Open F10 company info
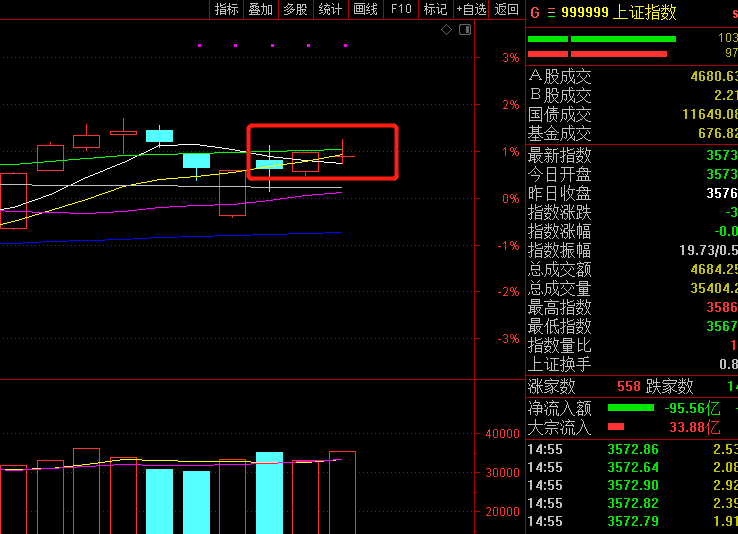Screen dimensions: 738x534 pyautogui.click(x=401, y=9)
